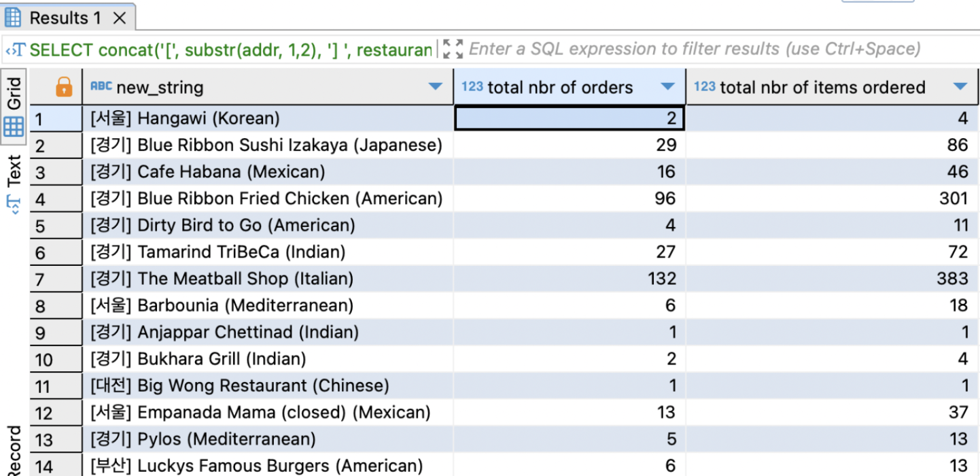Click the SQL script icon before SELECT
This screenshot has width=980, height=476.
(16, 50)
